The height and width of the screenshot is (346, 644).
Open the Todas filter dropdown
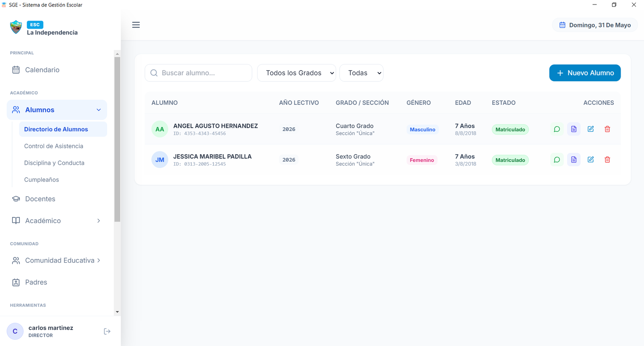[361, 73]
